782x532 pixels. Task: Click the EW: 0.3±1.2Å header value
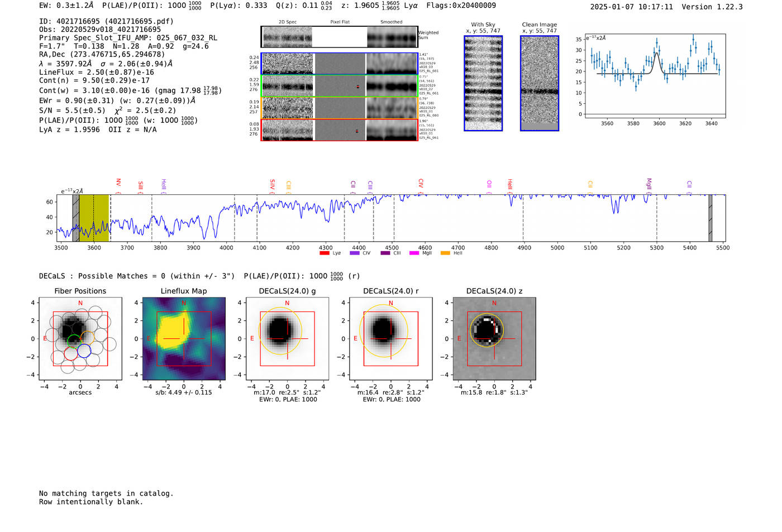pyautogui.click(x=66, y=6)
